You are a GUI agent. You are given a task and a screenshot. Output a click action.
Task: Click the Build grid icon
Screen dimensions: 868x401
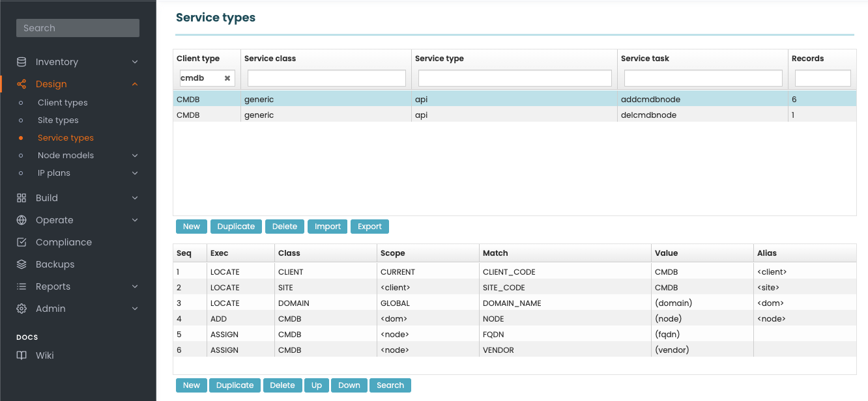point(22,198)
